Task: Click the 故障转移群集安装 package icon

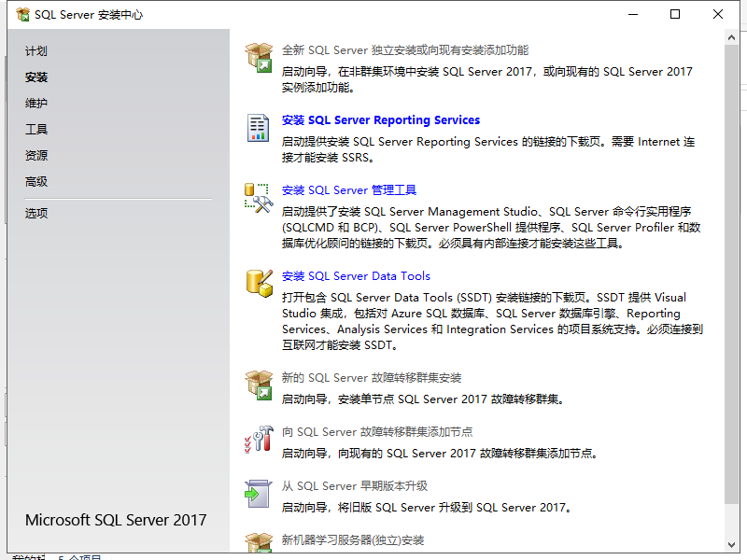Action: 259,385
